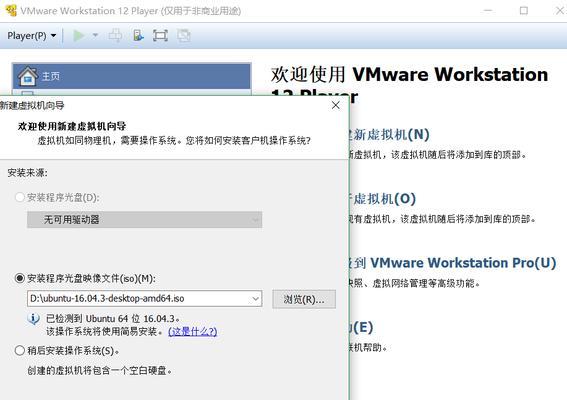The height and width of the screenshot is (400, 567).
Task: Enter full screen mode via toolbar icon
Action: click(x=160, y=35)
